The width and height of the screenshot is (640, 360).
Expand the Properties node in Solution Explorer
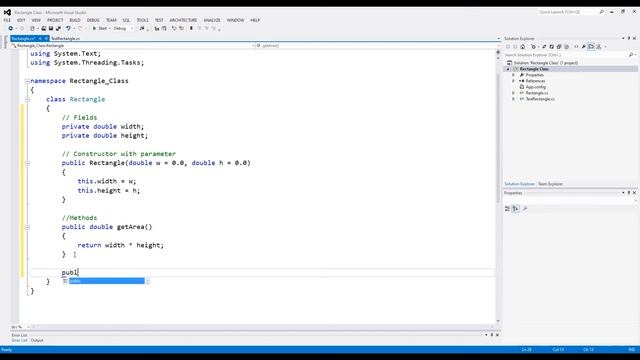tap(514, 75)
